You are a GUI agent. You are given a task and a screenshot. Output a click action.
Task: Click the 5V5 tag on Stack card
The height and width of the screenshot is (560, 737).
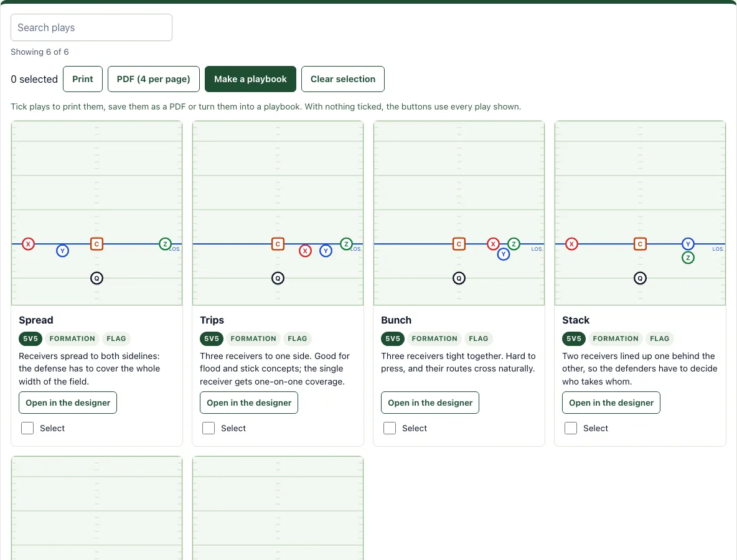pos(574,338)
